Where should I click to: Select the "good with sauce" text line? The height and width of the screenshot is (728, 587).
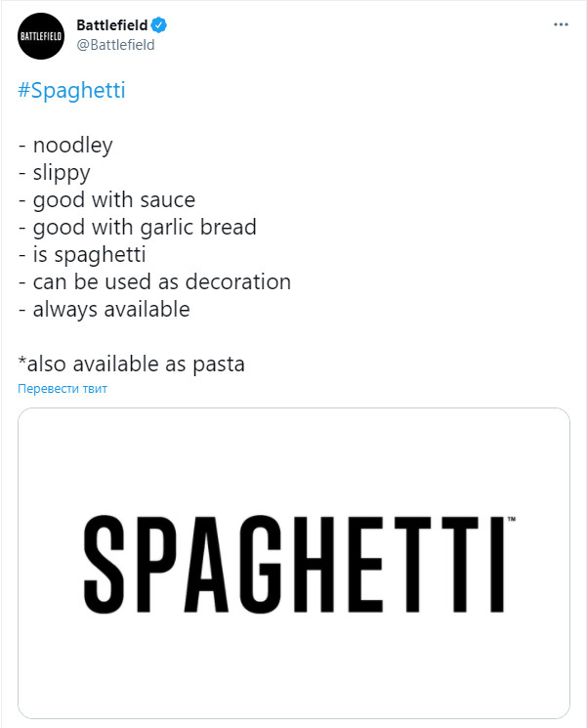click(x=106, y=200)
